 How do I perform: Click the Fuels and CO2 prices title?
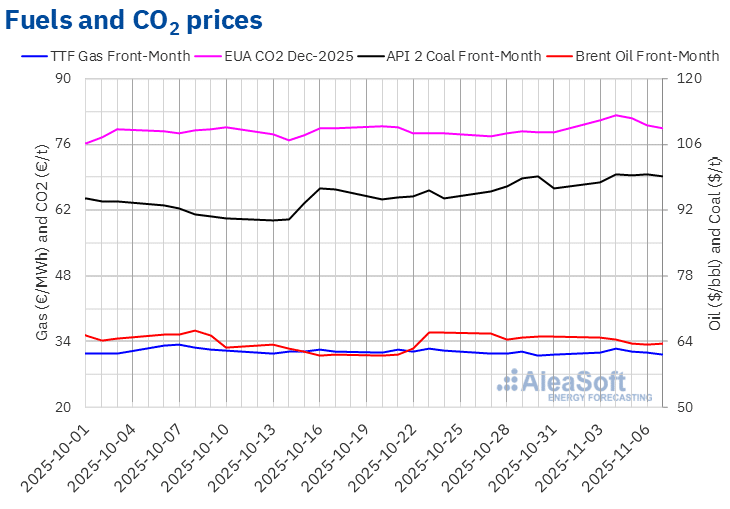(x=136, y=20)
